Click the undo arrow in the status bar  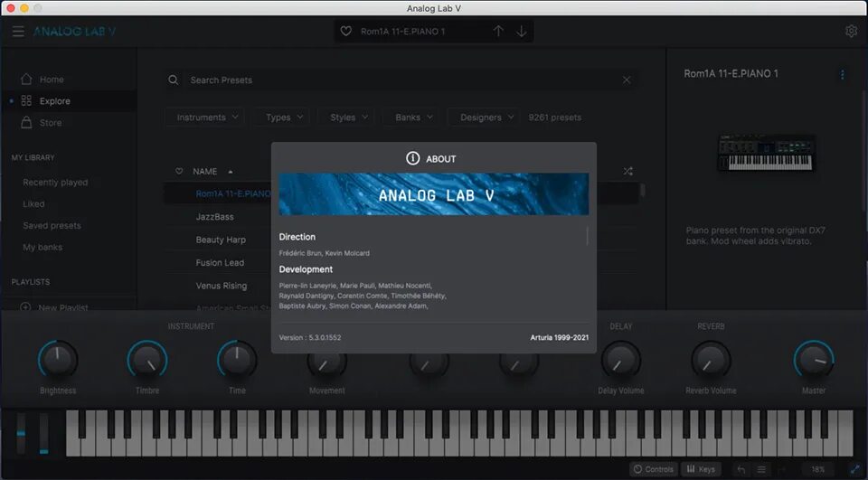741,469
